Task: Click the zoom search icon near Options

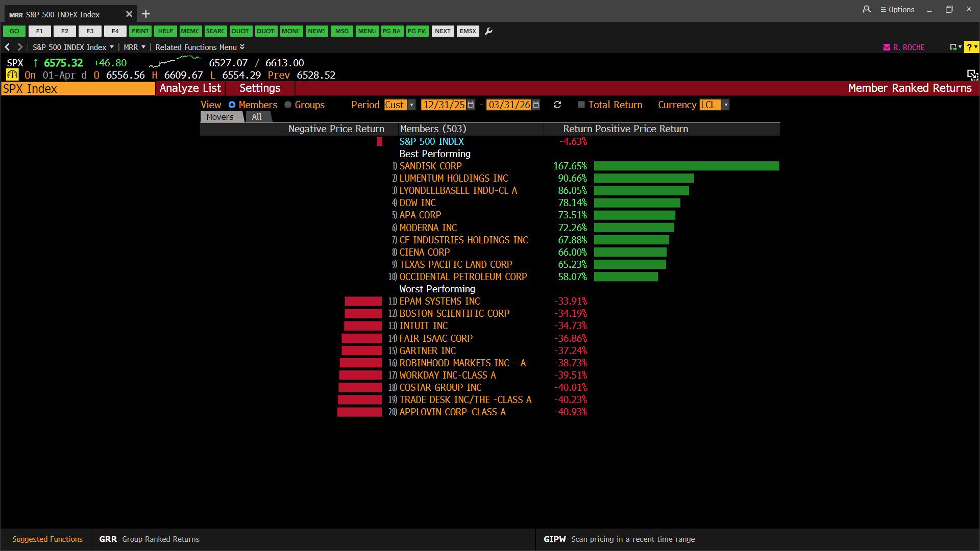Action: (x=866, y=9)
